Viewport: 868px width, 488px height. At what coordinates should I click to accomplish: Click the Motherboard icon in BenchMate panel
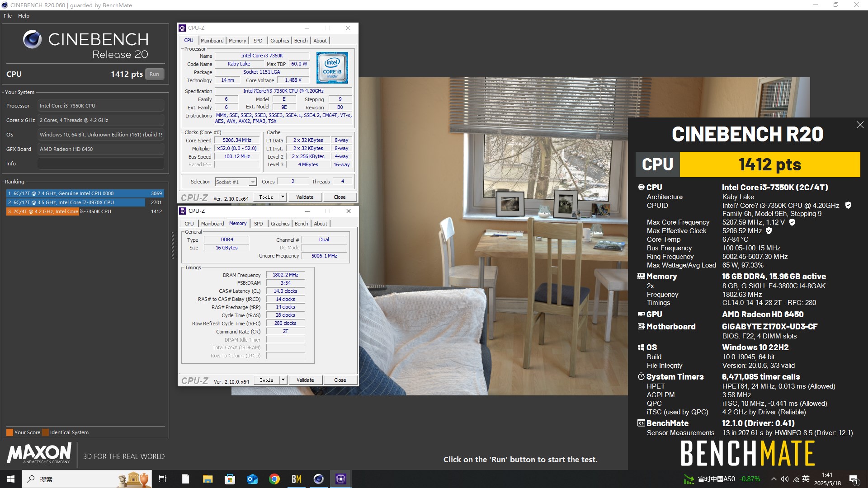[x=641, y=326]
